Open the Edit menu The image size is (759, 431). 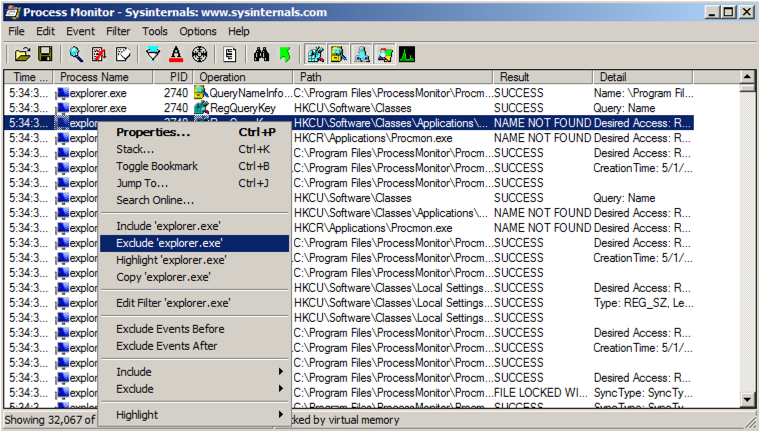(x=46, y=31)
